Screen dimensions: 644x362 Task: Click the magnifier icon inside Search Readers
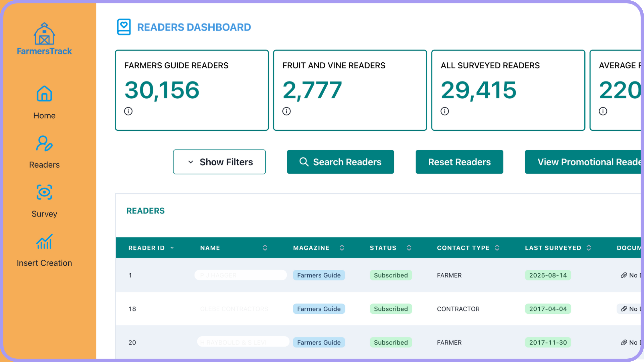tap(304, 162)
